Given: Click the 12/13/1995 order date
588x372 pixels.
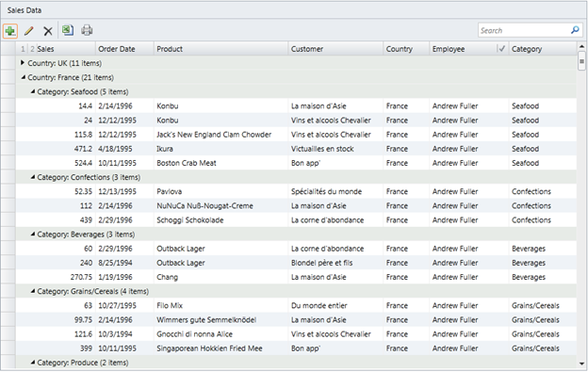Looking at the screenshot, I should [x=117, y=191].
